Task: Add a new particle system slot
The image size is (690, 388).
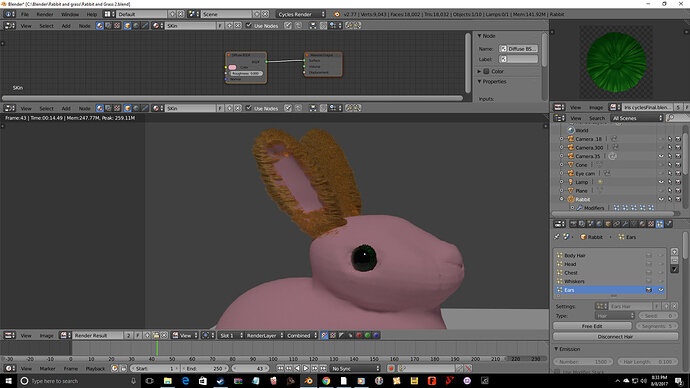Action: 674,252
